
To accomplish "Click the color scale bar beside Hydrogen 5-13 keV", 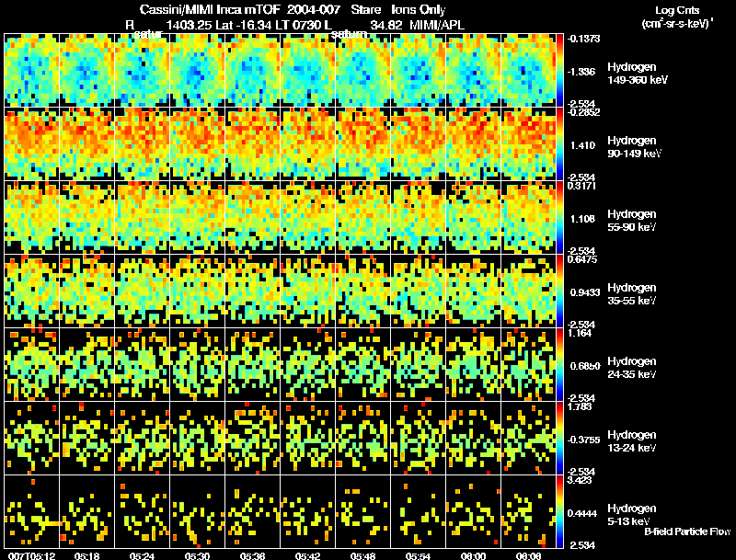I will tap(559, 512).
